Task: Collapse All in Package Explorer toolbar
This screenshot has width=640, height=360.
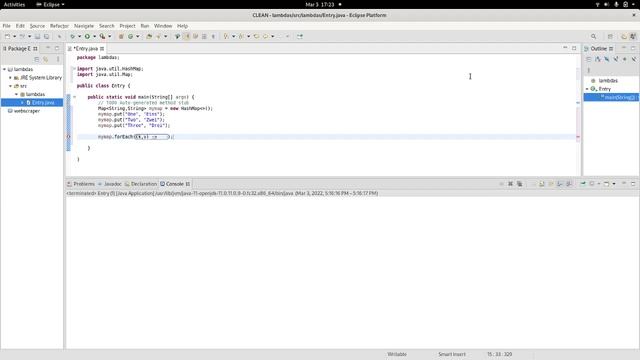Action: [37, 60]
